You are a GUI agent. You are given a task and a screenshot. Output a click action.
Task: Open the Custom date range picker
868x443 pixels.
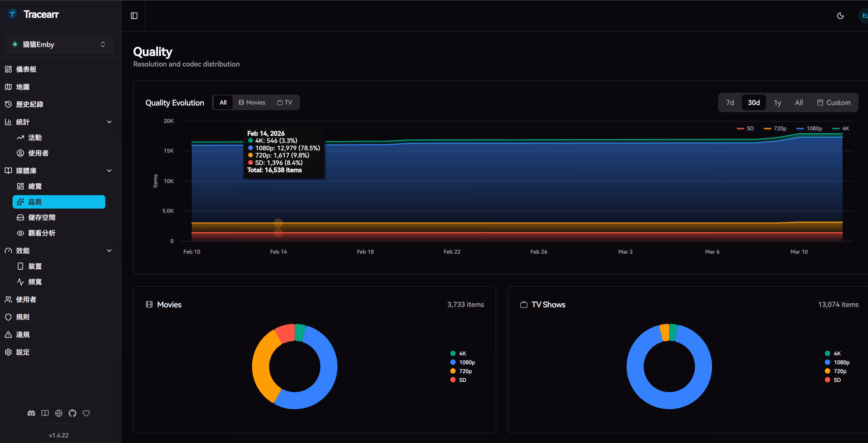[834, 103]
